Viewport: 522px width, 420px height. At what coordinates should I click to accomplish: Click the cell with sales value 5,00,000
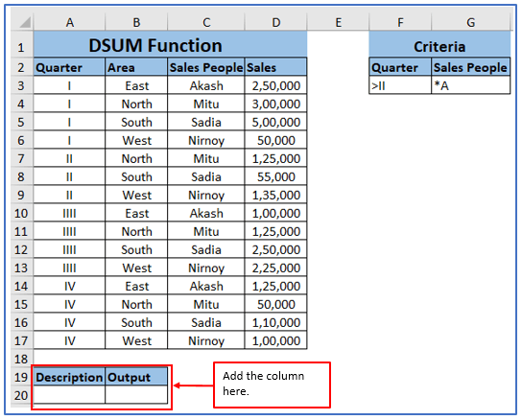tap(275, 122)
